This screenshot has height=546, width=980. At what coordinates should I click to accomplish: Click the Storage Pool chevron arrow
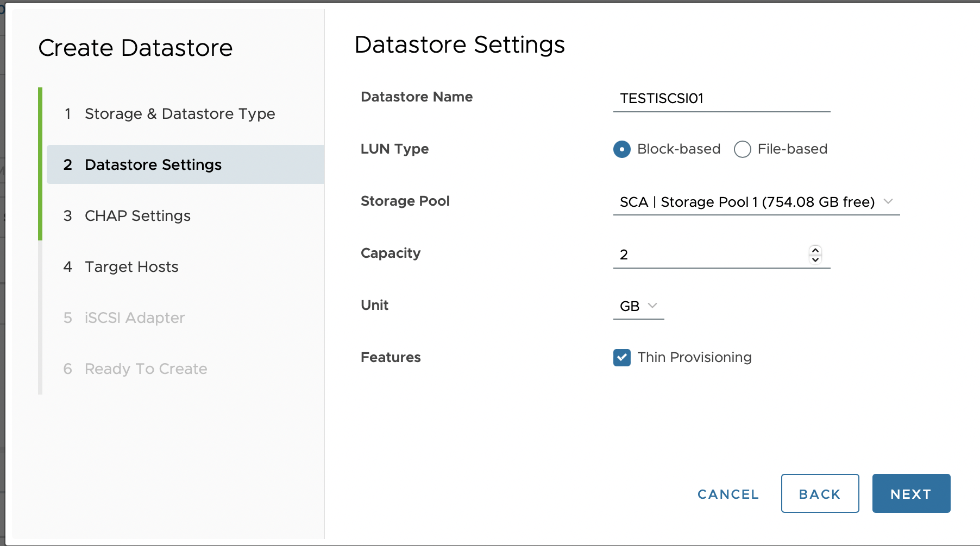pyautogui.click(x=888, y=201)
